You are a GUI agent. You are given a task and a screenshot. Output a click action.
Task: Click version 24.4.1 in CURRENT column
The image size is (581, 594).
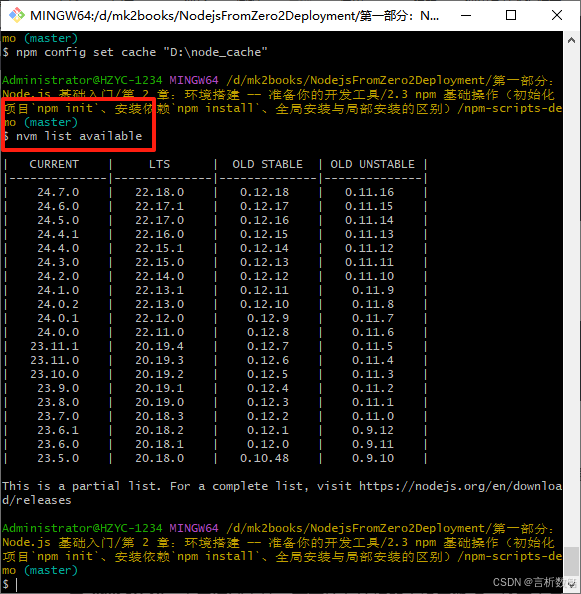[58, 234]
